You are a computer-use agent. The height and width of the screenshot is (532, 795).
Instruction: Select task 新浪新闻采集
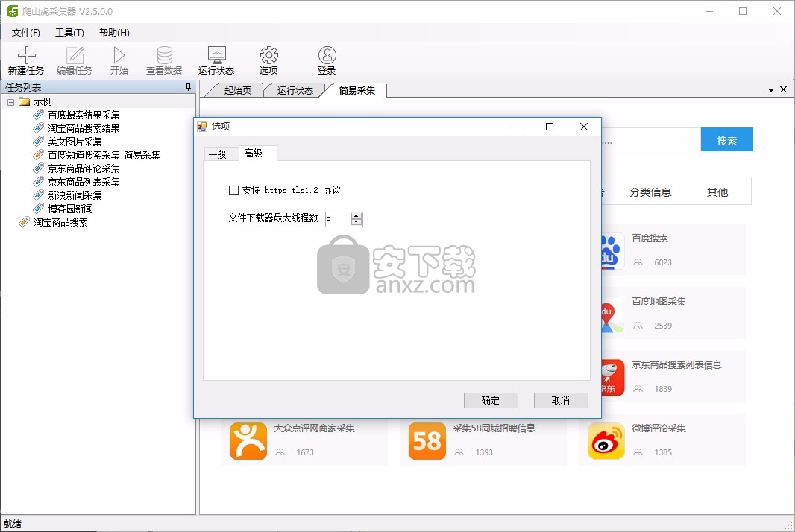pyautogui.click(x=75, y=195)
